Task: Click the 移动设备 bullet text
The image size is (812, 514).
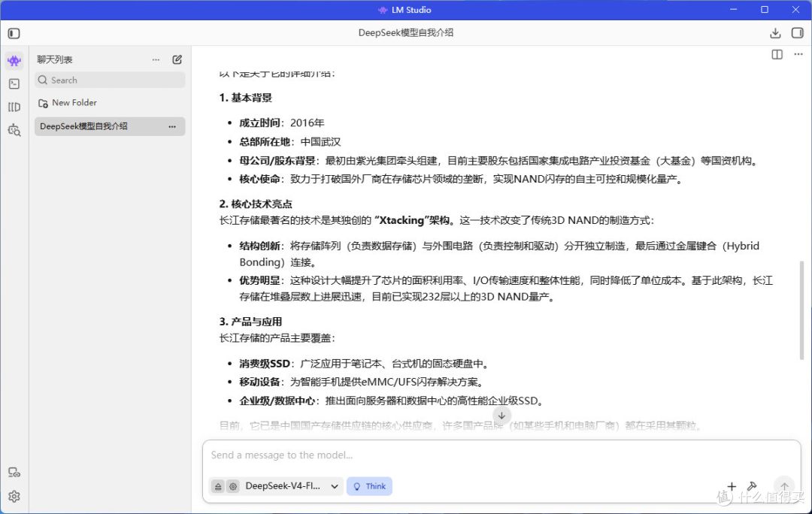Action: coord(362,382)
